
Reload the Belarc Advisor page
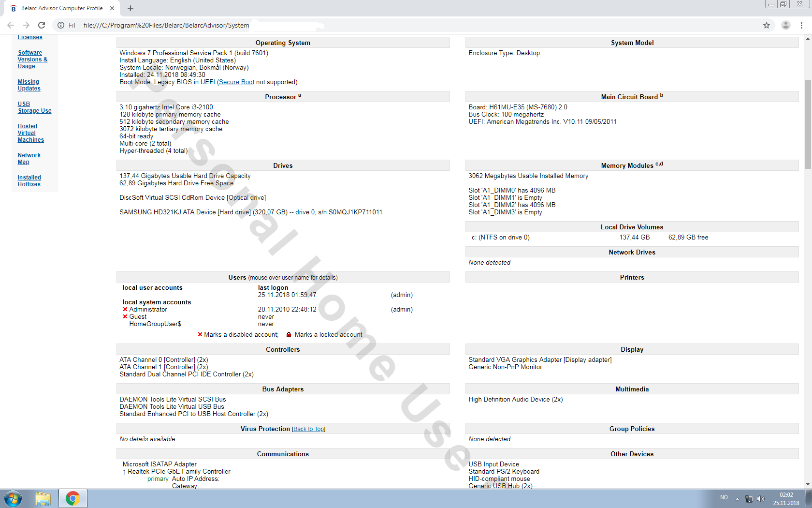coord(42,25)
